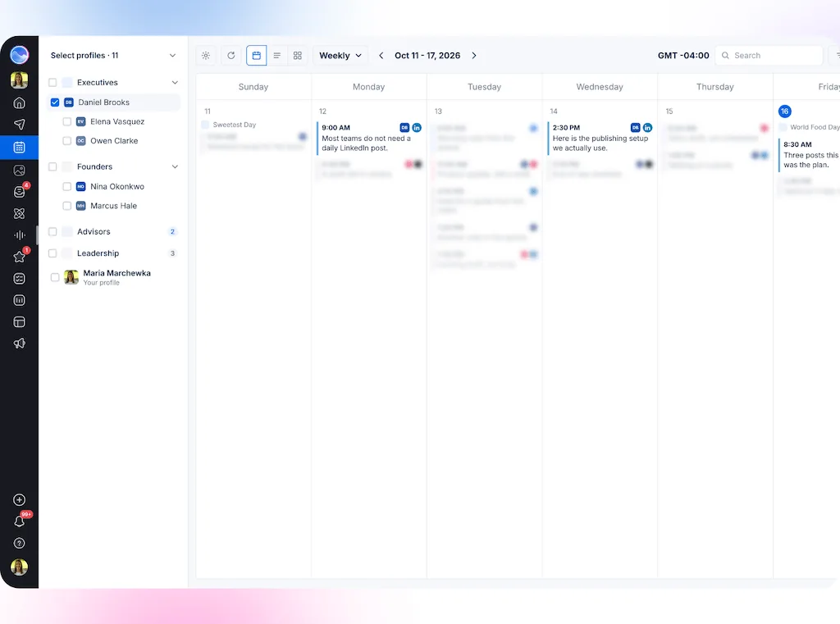The height and width of the screenshot is (624, 840).
Task: Toggle the Founders group checkbox
Action: click(x=52, y=166)
